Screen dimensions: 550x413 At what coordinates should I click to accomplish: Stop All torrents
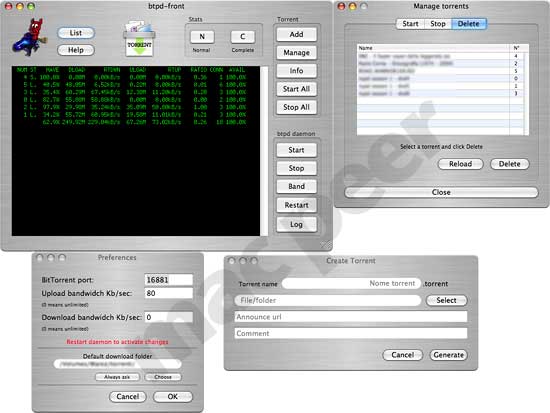(x=296, y=107)
